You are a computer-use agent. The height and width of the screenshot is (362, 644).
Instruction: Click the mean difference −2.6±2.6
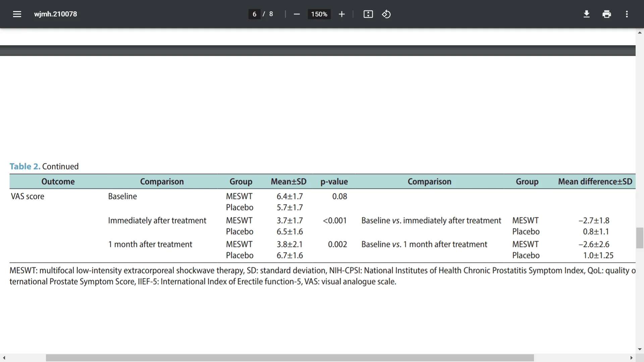(x=594, y=244)
